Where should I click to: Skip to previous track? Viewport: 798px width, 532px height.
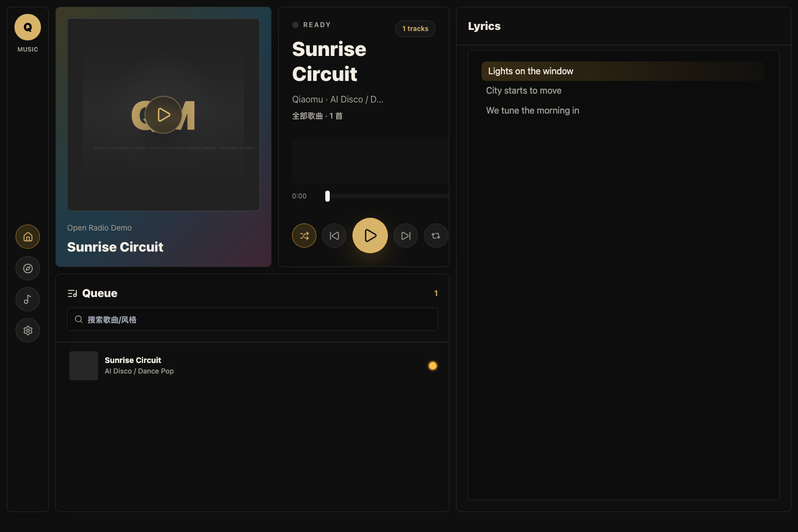tap(334, 236)
